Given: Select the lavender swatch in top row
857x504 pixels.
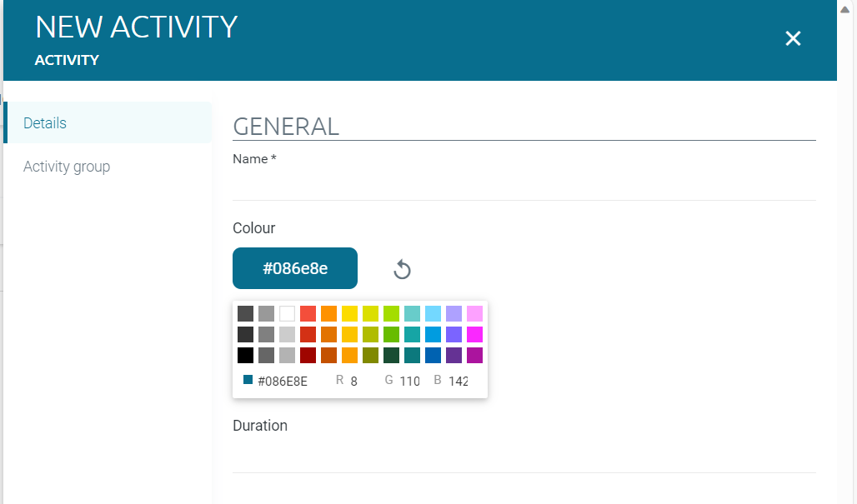Looking at the screenshot, I should click(454, 313).
